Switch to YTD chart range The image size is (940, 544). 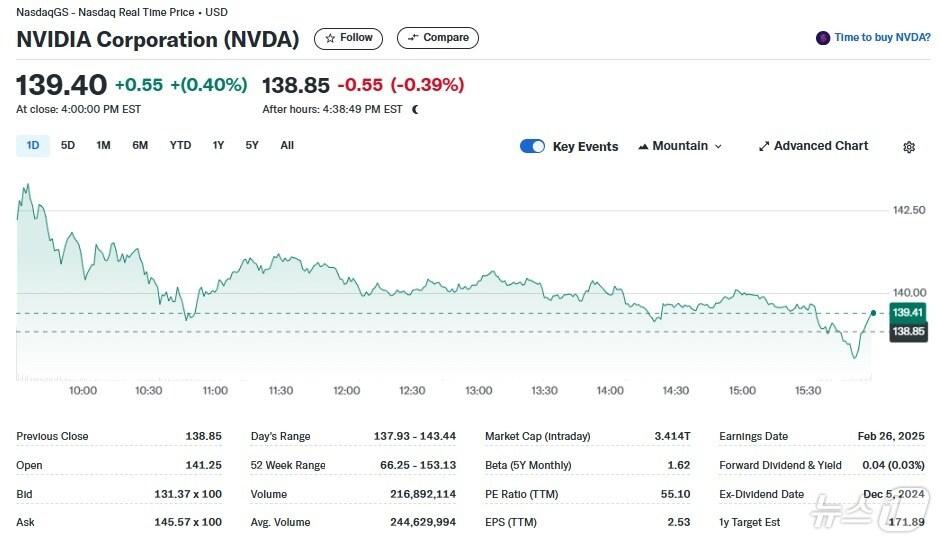point(180,146)
